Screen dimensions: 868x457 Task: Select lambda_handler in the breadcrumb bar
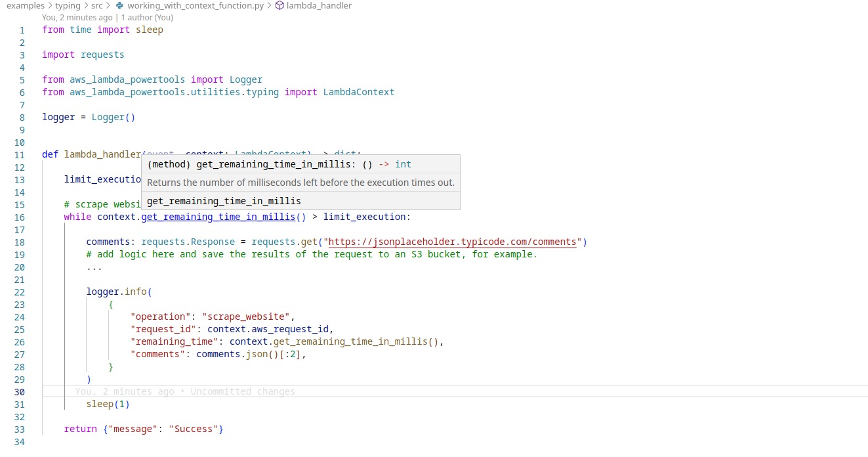tap(320, 5)
